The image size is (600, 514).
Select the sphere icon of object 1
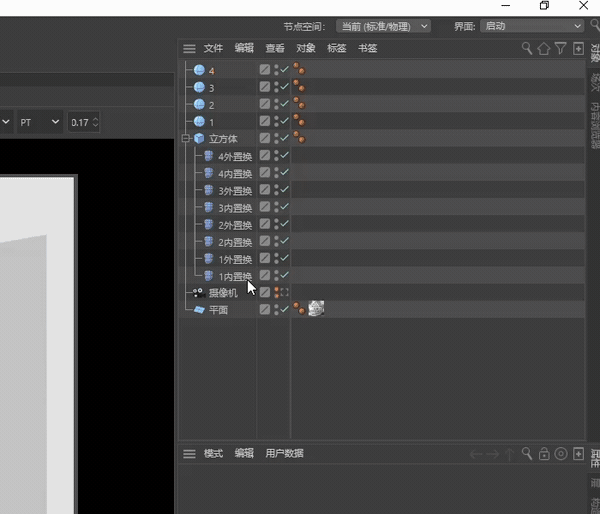[x=199, y=121]
